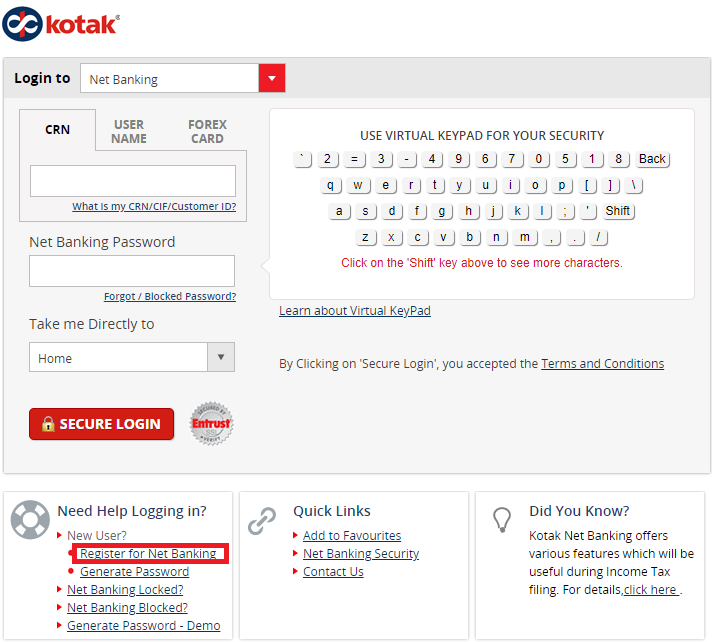Tap the 8 key on virtual keypad

(618, 159)
